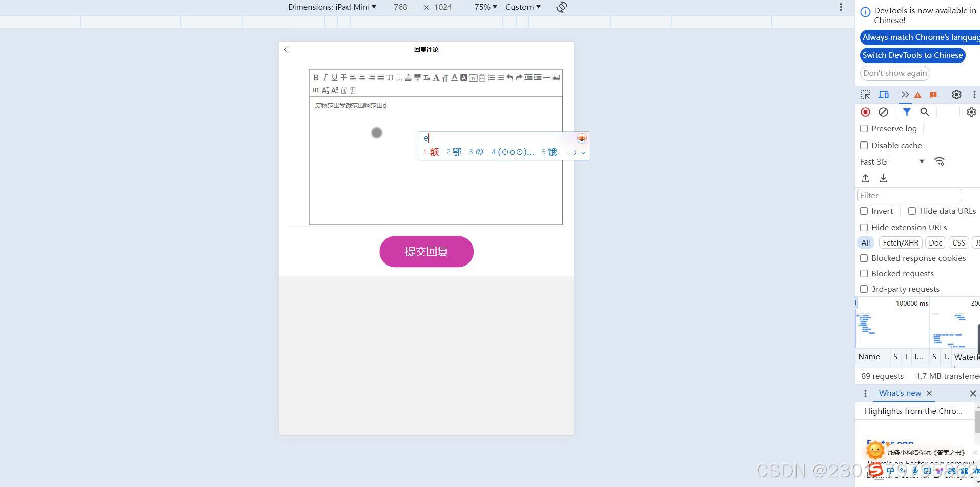Apply H1 heading format
The image size is (980, 487).
point(316,90)
